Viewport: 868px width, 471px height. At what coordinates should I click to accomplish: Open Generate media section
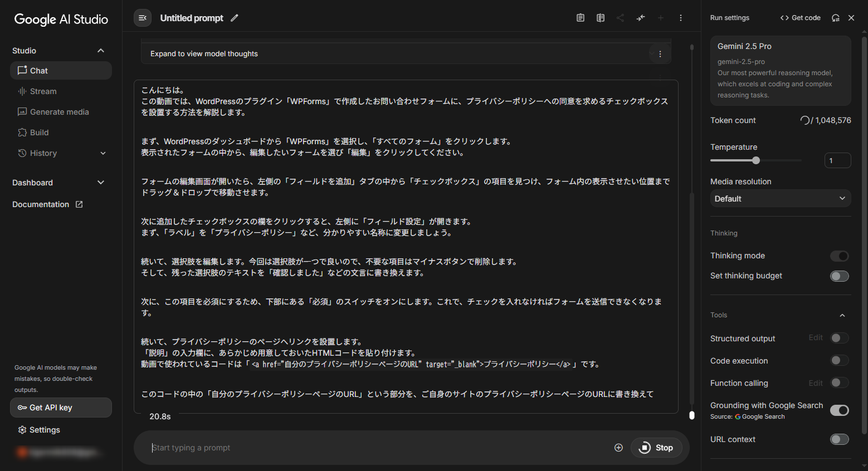point(61,112)
